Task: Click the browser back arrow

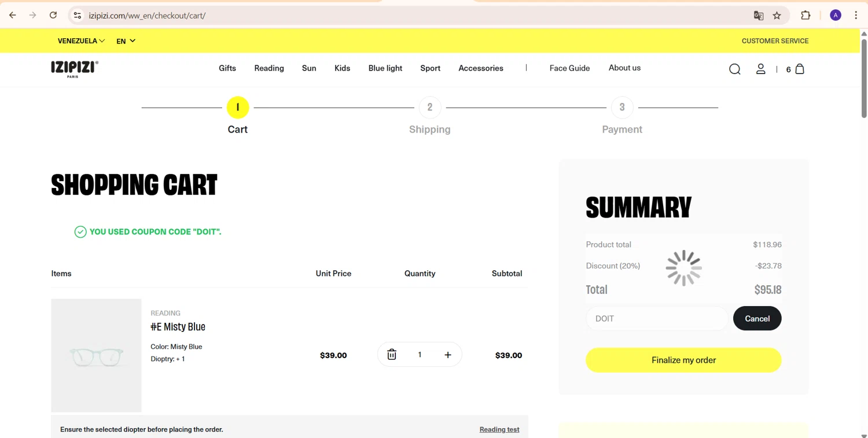Action: tap(13, 16)
